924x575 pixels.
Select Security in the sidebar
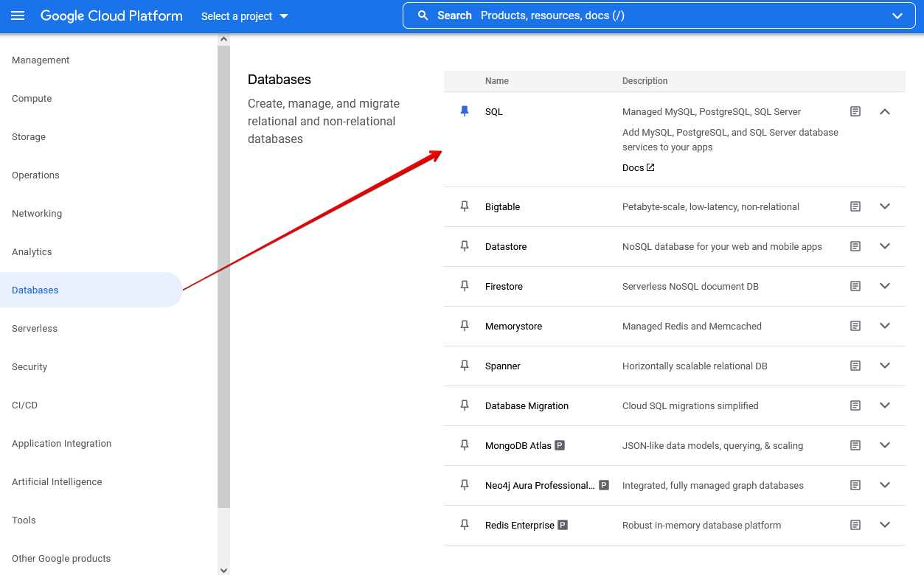29,367
